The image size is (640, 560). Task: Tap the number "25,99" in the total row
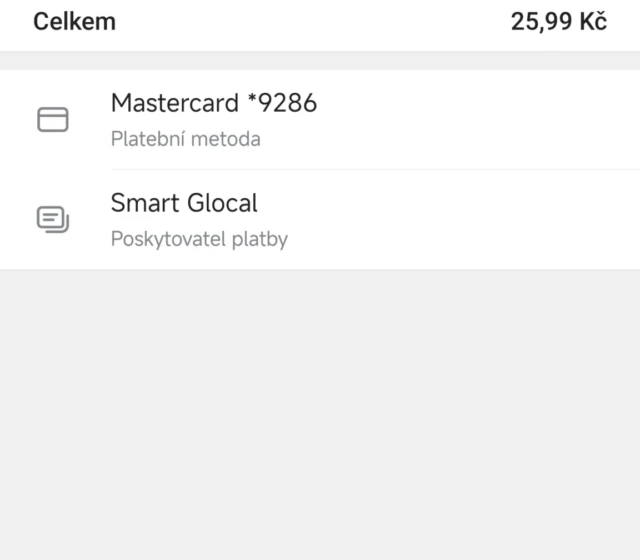pyautogui.click(x=540, y=22)
